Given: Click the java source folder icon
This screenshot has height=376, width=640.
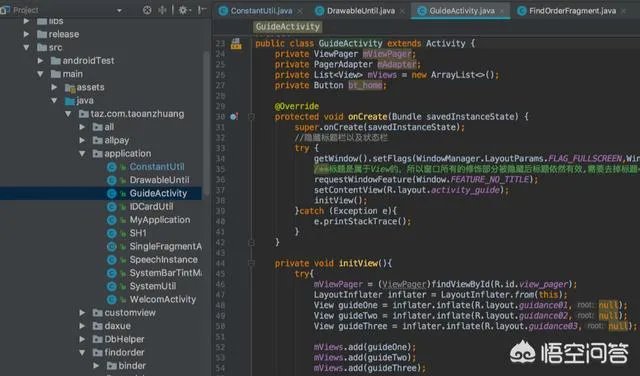Looking at the screenshot, I should click(70, 100).
